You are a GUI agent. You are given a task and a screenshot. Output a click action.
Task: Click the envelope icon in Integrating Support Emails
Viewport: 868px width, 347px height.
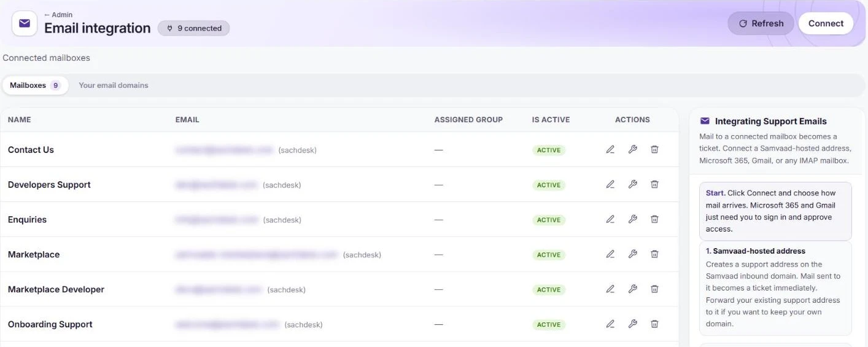point(705,121)
